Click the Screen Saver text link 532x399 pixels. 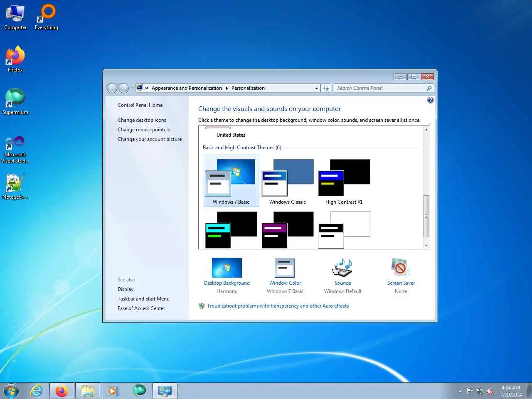pos(401,283)
